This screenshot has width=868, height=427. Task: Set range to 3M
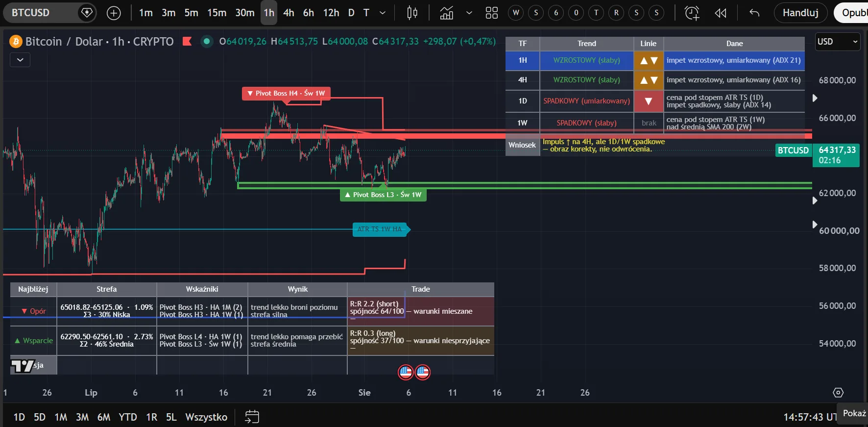click(x=82, y=417)
